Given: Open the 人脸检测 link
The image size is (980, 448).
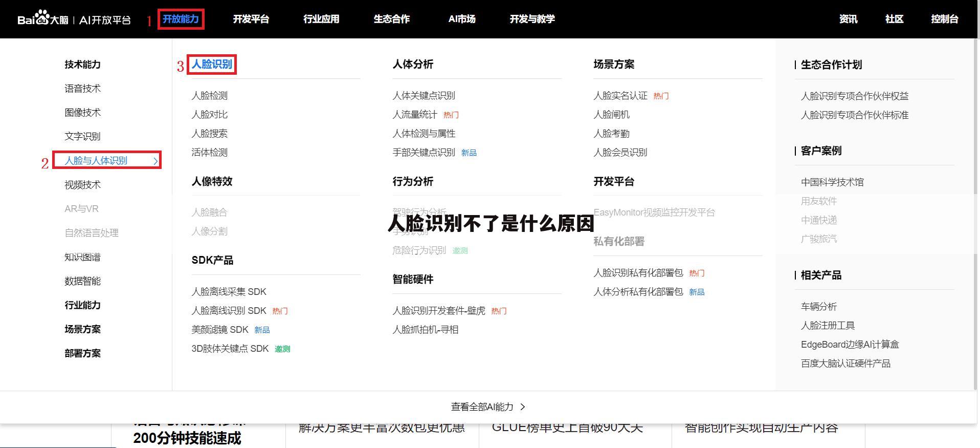Looking at the screenshot, I should (x=209, y=96).
